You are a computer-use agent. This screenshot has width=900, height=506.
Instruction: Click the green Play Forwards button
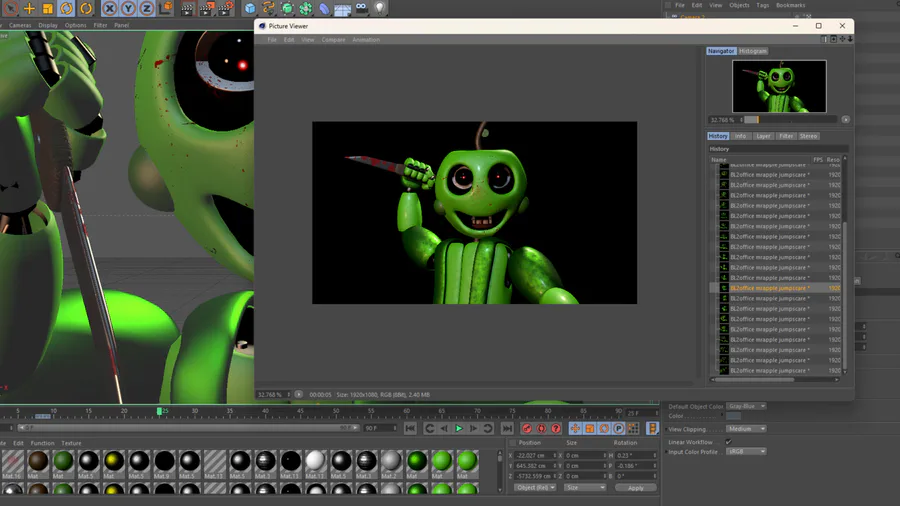(x=459, y=429)
